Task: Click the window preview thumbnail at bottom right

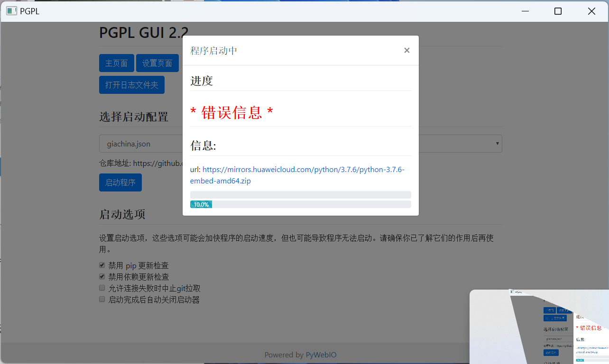Action: click(x=538, y=327)
